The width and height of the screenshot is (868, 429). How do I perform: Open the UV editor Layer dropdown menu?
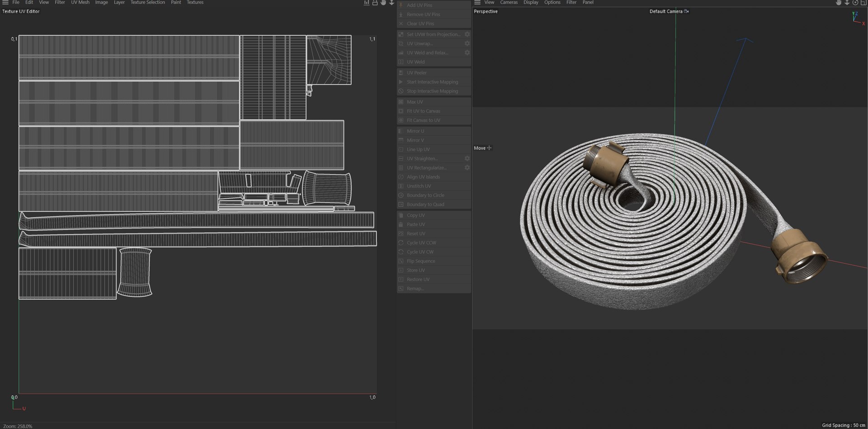click(119, 2)
